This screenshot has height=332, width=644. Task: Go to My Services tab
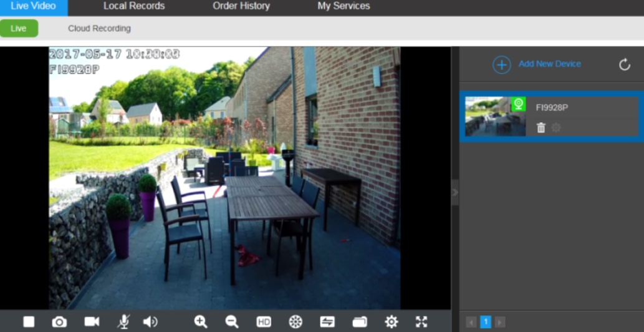(344, 6)
